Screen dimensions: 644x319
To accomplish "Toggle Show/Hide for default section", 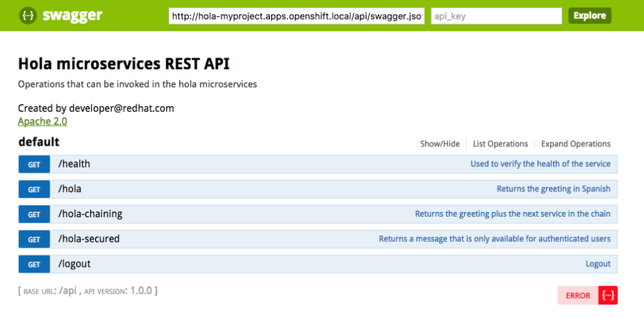I will tap(440, 144).
